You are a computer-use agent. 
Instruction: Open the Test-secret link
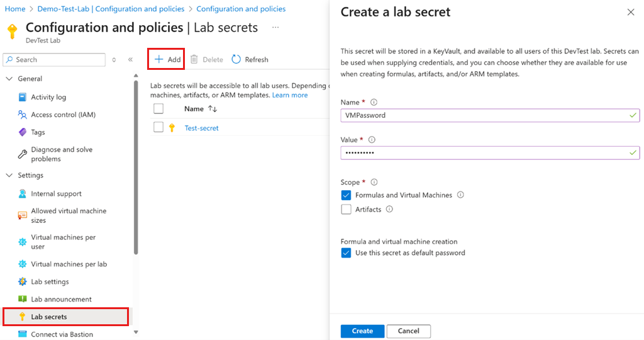[x=201, y=128]
